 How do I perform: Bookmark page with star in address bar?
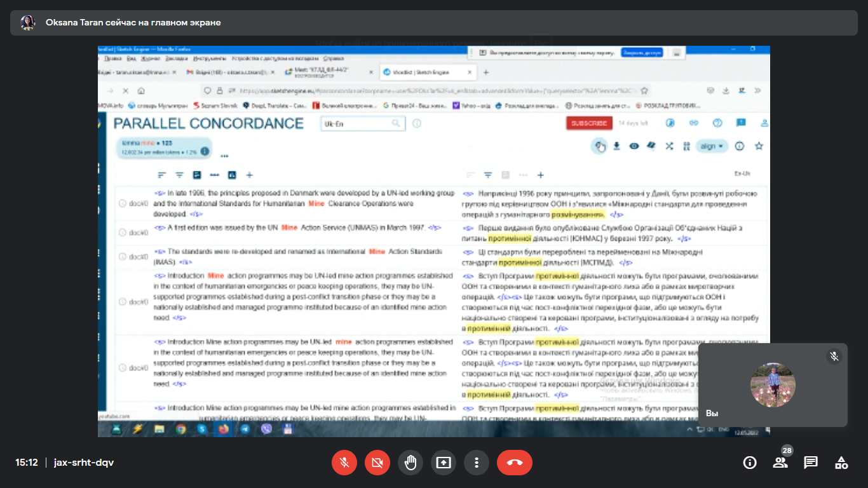point(644,91)
